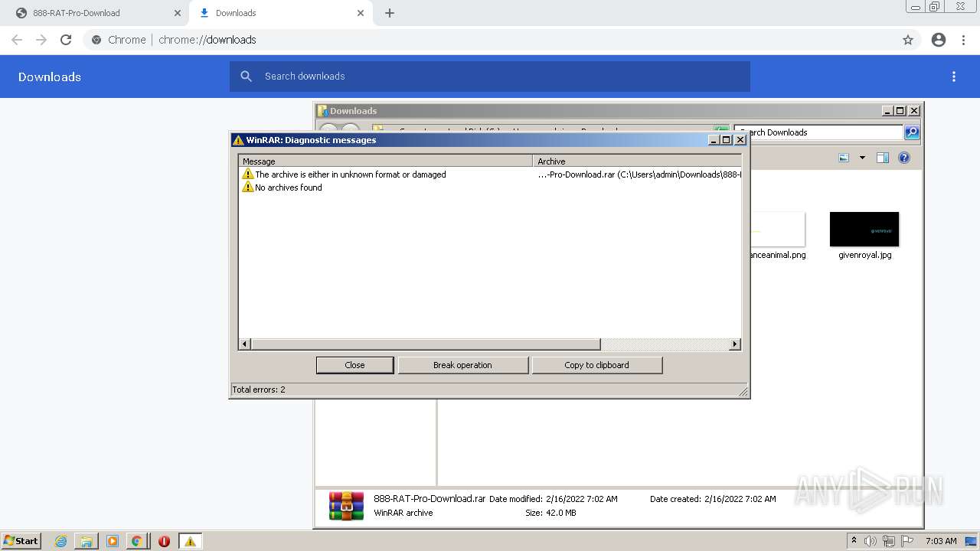This screenshot has height=551, width=980.
Task: Close the Downloads tab in Chrome
Action: pos(361,13)
